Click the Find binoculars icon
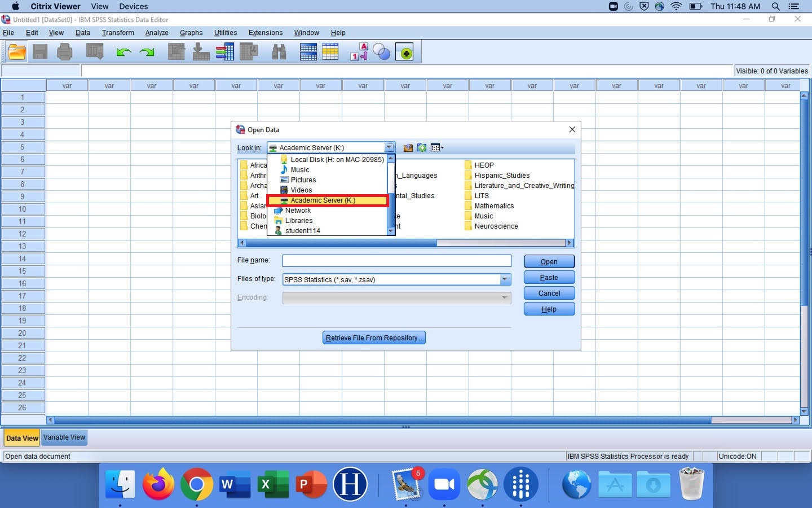This screenshot has width=812, height=508. (279, 52)
